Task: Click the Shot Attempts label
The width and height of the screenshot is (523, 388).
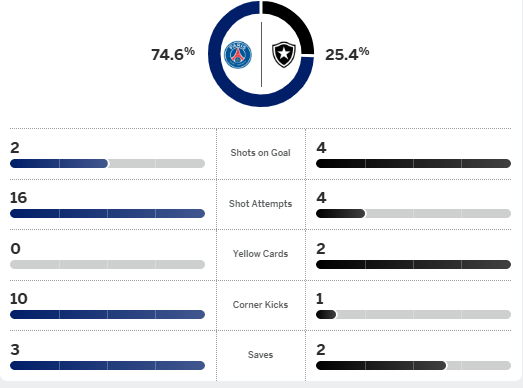Action: click(x=260, y=204)
